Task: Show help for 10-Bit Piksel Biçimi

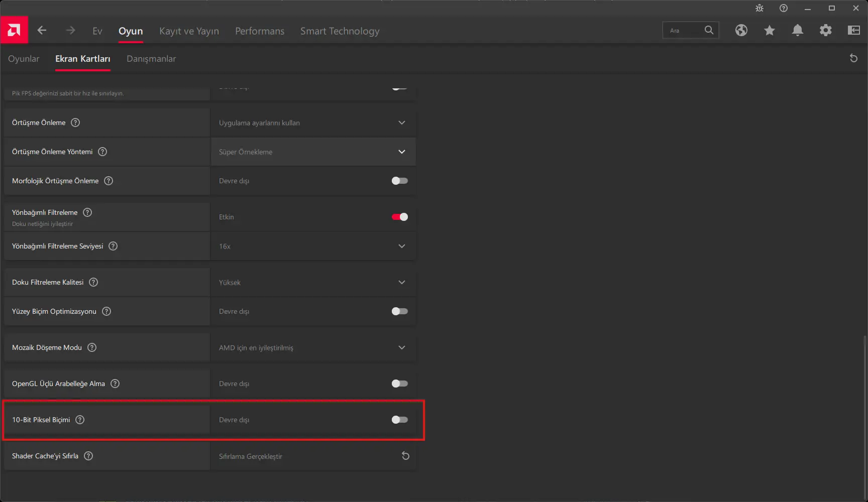Action: (x=80, y=420)
